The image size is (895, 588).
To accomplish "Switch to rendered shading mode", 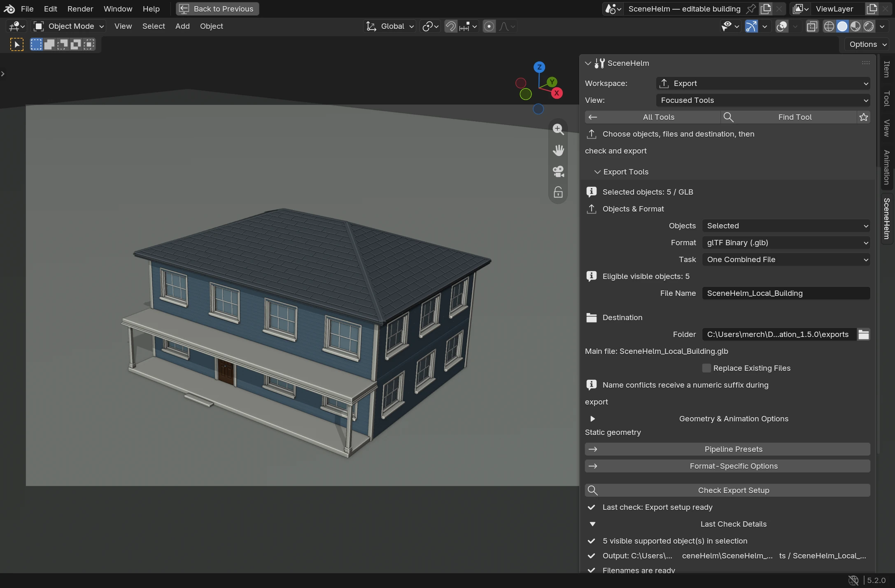I will (x=868, y=26).
